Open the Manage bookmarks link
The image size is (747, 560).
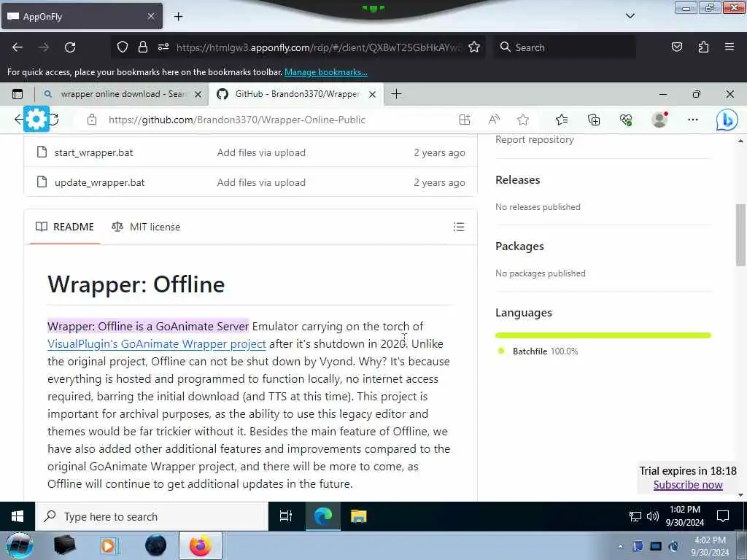[x=326, y=72]
